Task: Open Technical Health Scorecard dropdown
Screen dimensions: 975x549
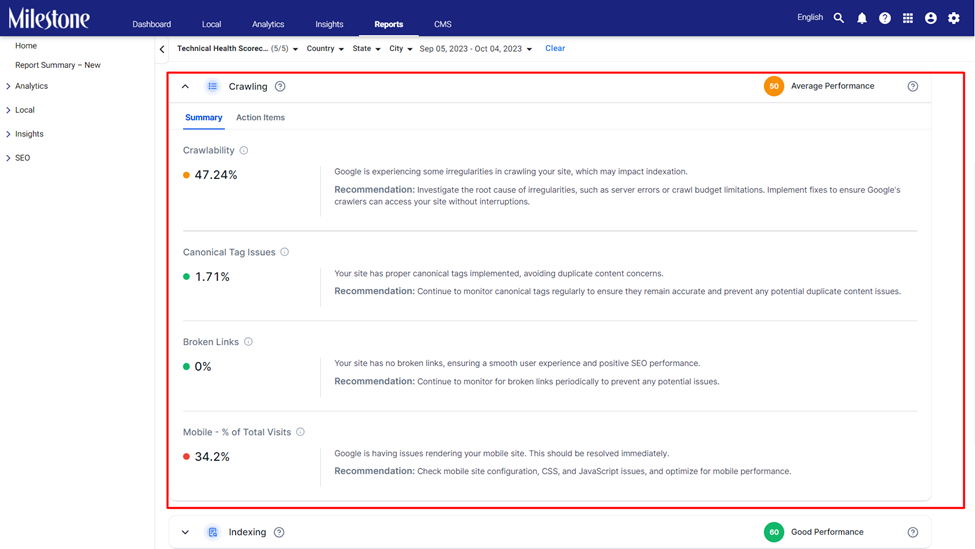Action: 238,48
